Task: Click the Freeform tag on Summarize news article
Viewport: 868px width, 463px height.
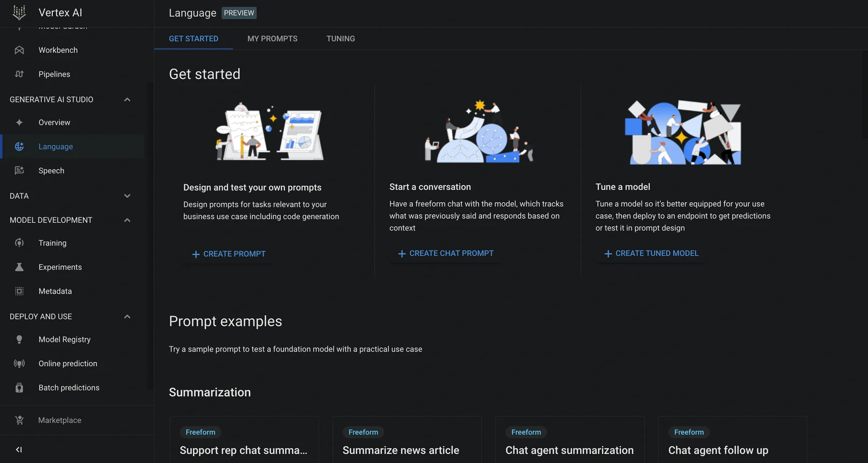Action: (363, 432)
